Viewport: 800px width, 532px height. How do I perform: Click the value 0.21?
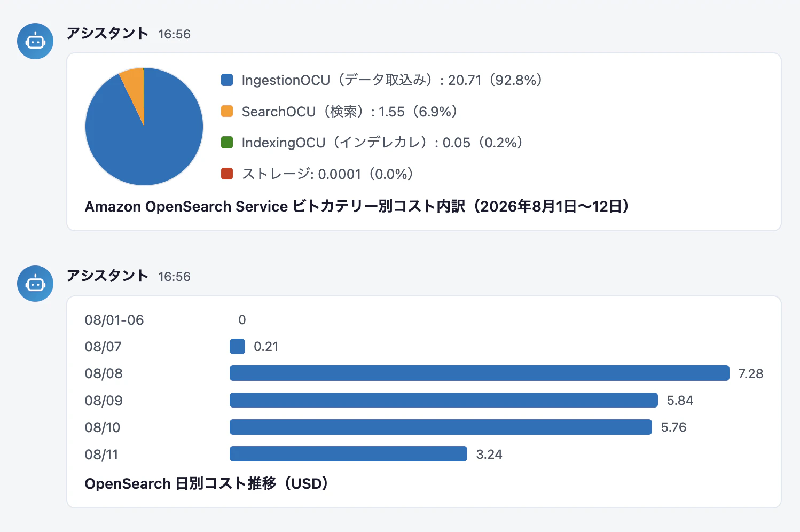(x=266, y=347)
